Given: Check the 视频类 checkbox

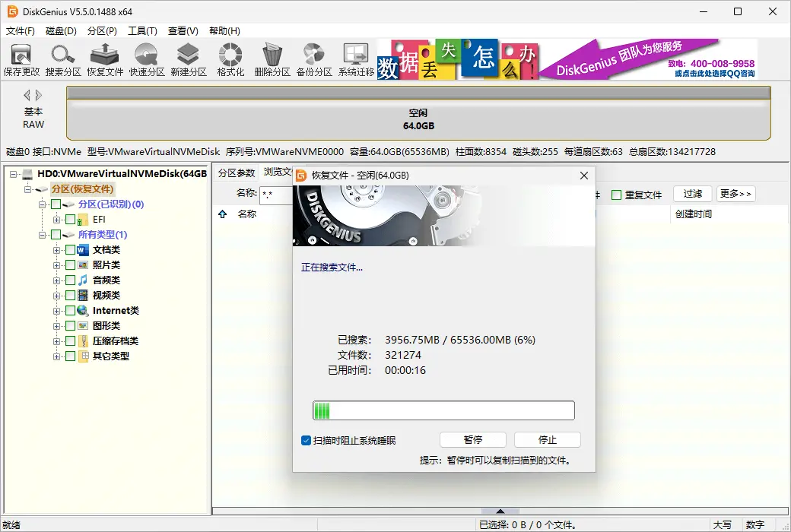Looking at the screenshot, I should [x=71, y=296].
